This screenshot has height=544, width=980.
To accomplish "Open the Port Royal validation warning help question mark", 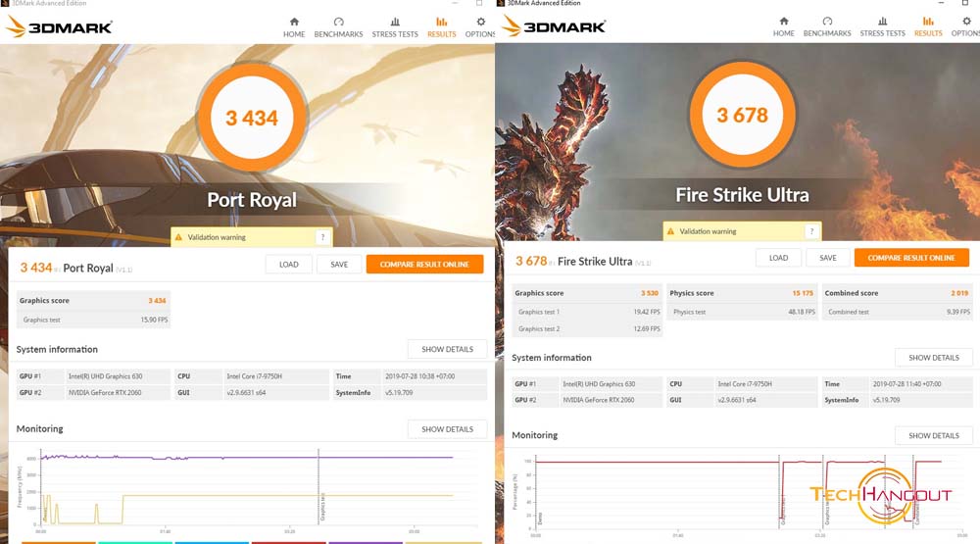I will [x=322, y=237].
